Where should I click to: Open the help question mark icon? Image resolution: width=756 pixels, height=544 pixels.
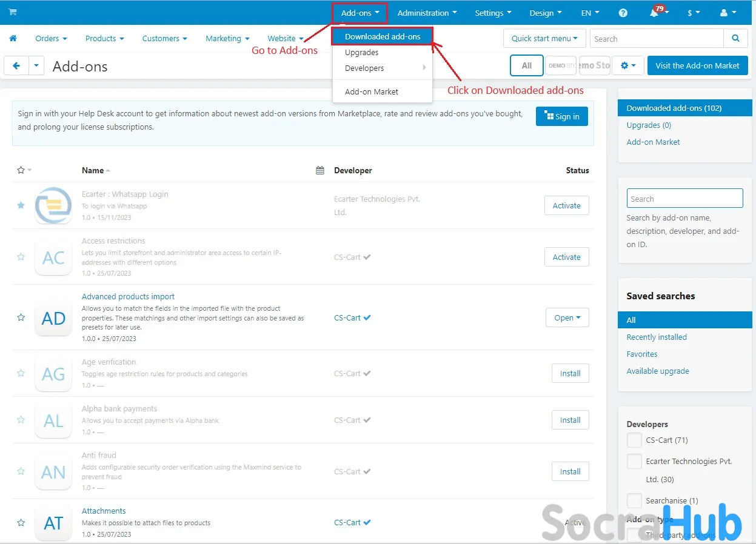coord(623,13)
